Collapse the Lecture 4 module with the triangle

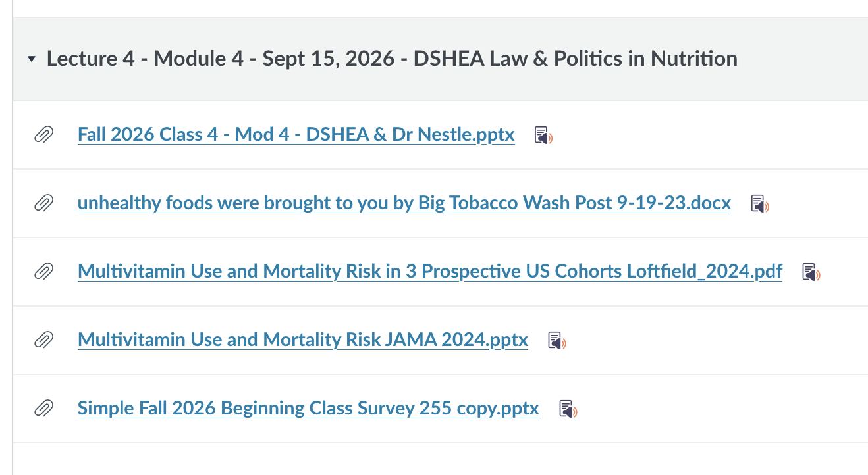(32, 59)
